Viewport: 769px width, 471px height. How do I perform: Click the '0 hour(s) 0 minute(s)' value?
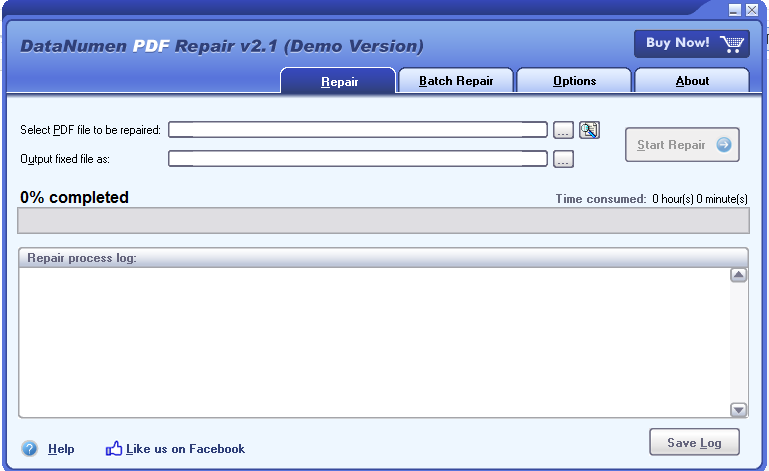click(x=700, y=199)
